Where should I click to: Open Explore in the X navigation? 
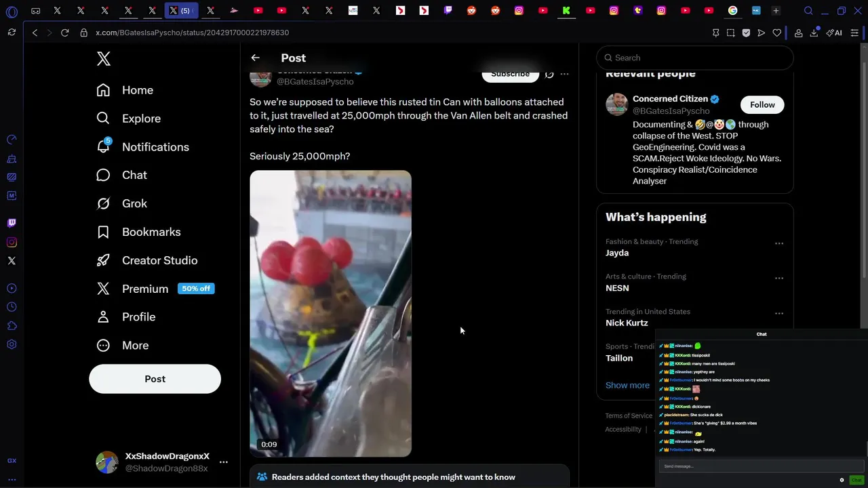coord(128,119)
